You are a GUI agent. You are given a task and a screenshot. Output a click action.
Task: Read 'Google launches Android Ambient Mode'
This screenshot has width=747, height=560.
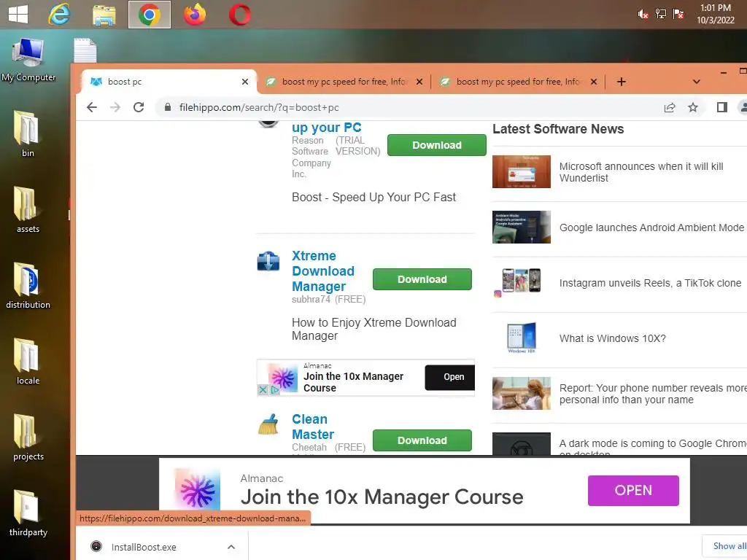coord(651,227)
